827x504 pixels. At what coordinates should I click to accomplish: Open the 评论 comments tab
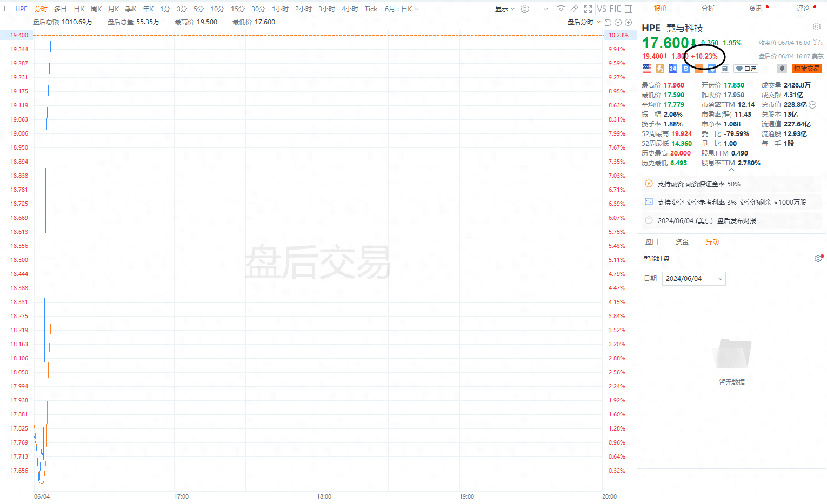pos(803,8)
